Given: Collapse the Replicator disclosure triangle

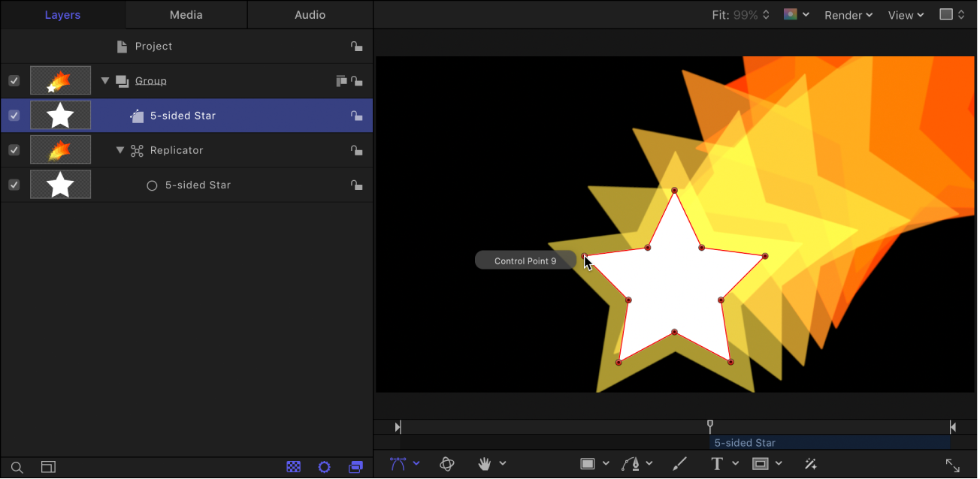Looking at the screenshot, I should pyautogui.click(x=120, y=149).
